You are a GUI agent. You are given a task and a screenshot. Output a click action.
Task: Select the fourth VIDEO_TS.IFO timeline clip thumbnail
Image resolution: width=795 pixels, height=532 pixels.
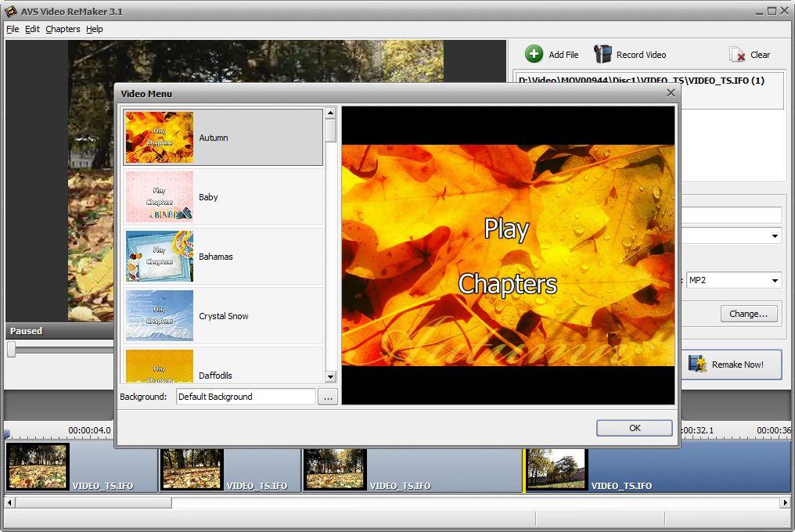pyautogui.click(x=556, y=469)
